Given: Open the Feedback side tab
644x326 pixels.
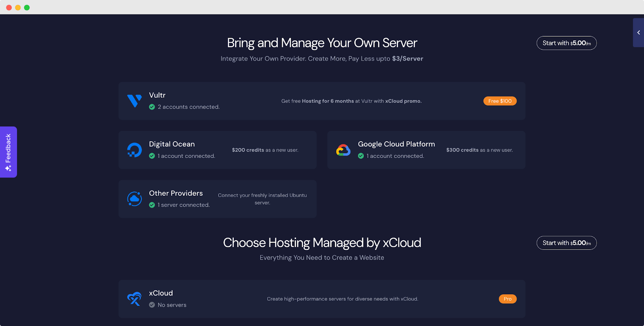Looking at the screenshot, I should 8,152.
